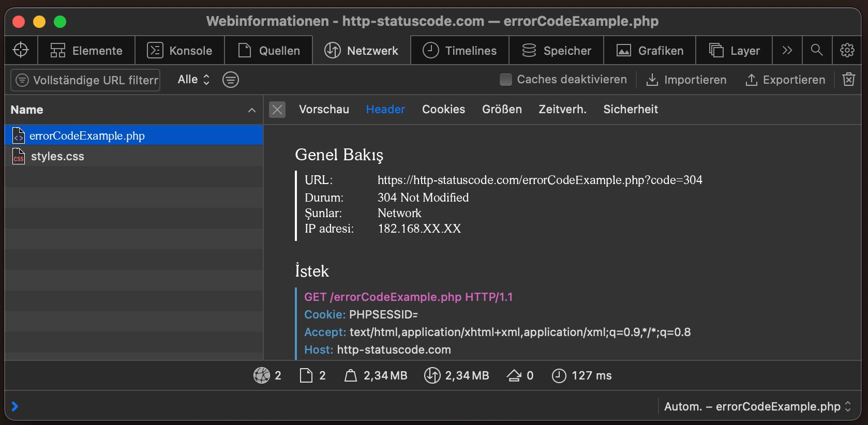This screenshot has height=425, width=868.
Task: Focus the Vollständige URL filter field
Action: pyautogui.click(x=85, y=80)
